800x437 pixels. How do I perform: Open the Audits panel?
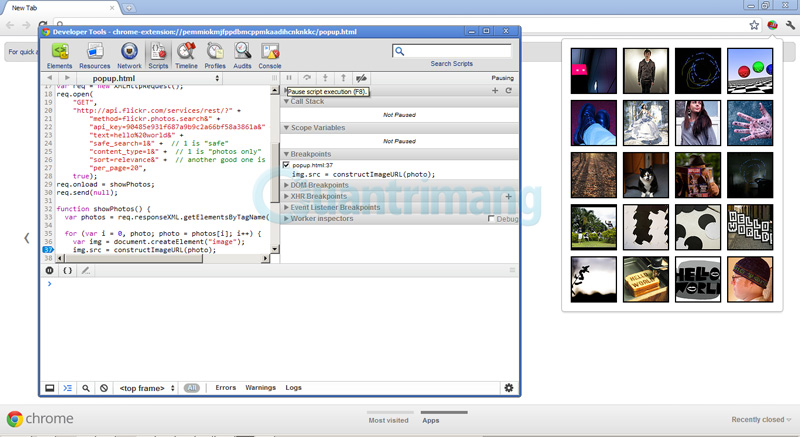242,56
